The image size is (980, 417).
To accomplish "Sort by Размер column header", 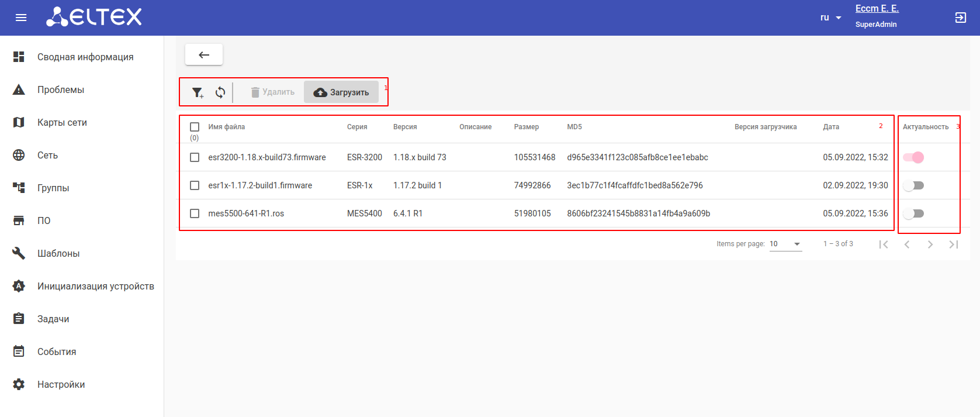I will [527, 127].
